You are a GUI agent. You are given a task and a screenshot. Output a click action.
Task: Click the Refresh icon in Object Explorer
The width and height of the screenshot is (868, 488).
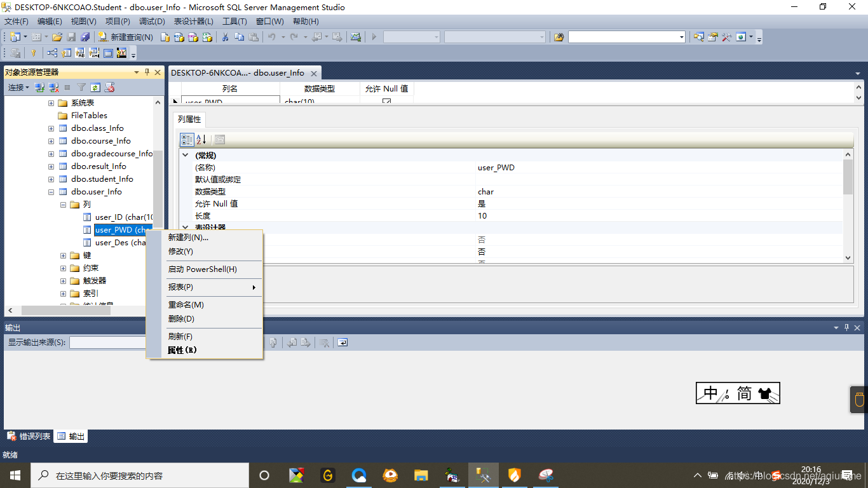[95, 88]
